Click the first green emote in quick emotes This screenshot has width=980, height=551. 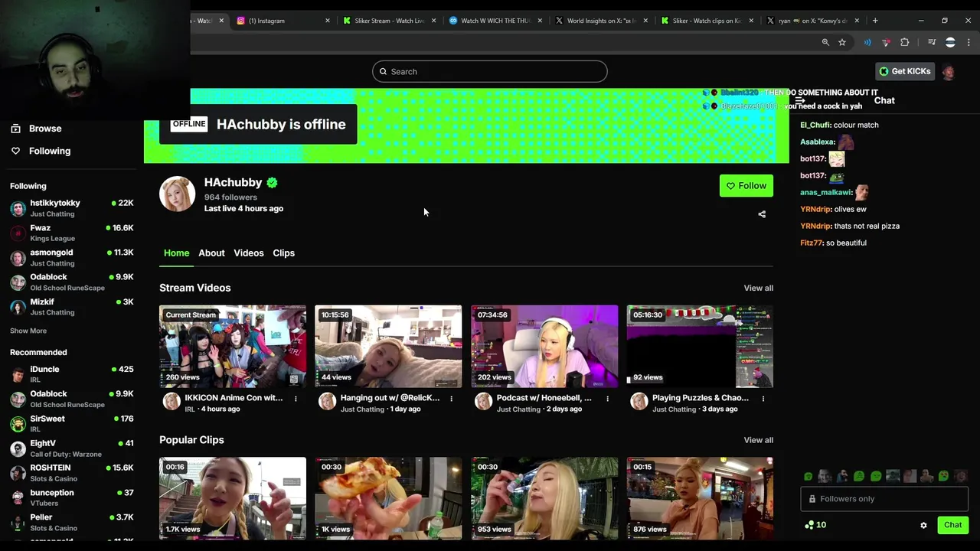808,476
